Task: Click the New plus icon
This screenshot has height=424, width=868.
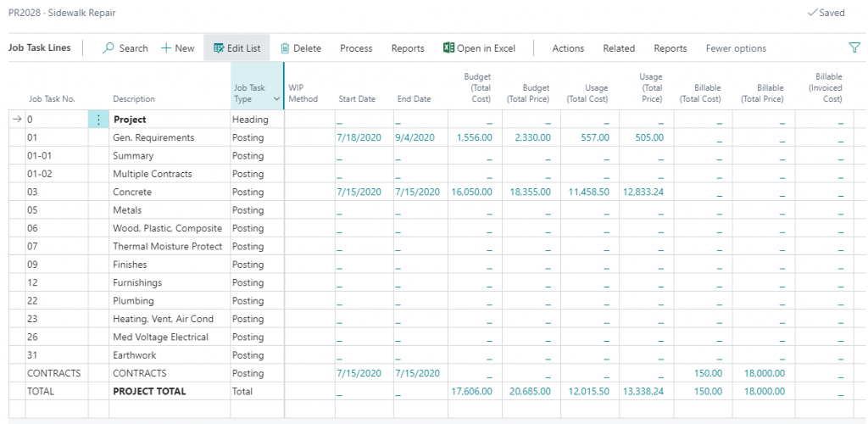Action: pyautogui.click(x=165, y=48)
